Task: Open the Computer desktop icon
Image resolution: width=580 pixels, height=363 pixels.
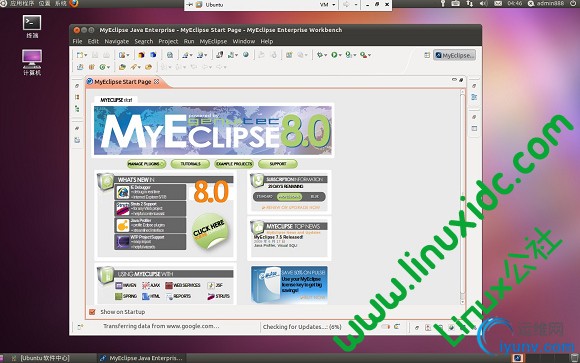Action: (x=32, y=59)
